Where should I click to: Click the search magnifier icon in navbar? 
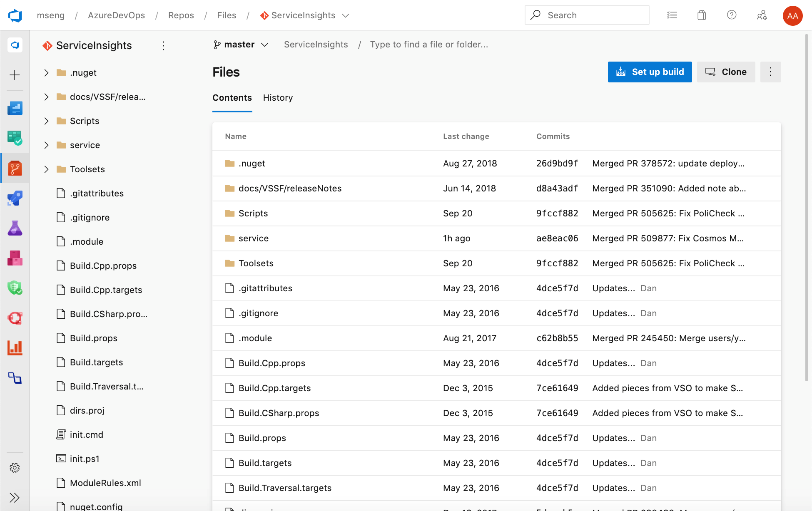click(x=536, y=15)
